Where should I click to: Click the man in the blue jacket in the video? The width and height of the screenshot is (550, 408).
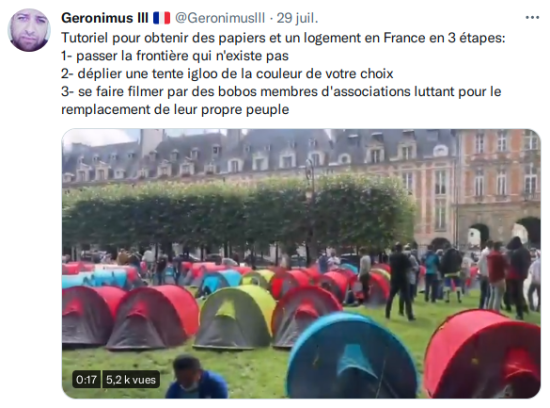click(x=195, y=377)
